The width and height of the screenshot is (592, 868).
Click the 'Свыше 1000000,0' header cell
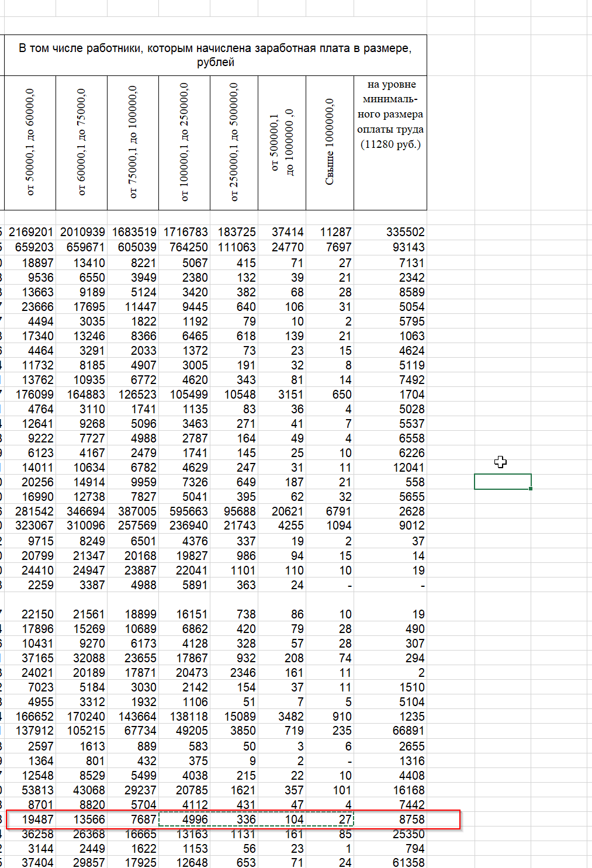(x=330, y=143)
